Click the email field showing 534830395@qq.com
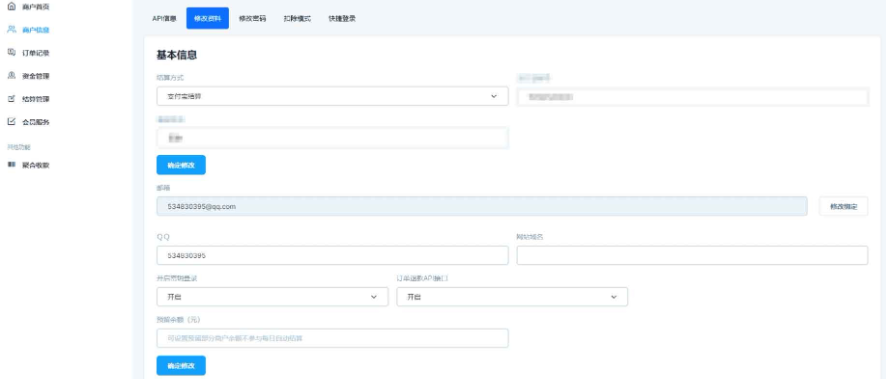This screenshot has height=379, width=886. click(x=482, y=207)
